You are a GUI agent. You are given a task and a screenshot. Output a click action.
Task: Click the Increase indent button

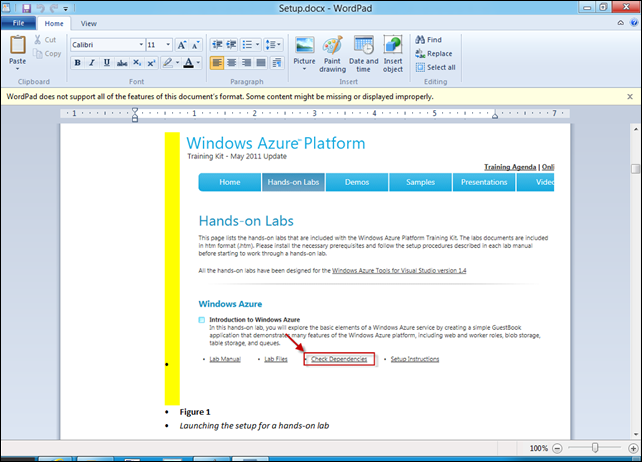point(231,45)
